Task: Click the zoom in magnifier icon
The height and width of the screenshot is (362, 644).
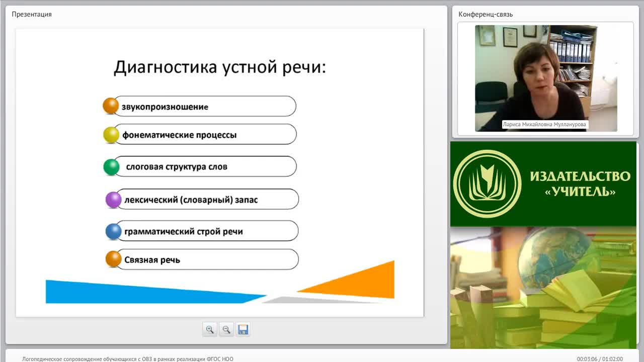Action: (x=210, y=330)
